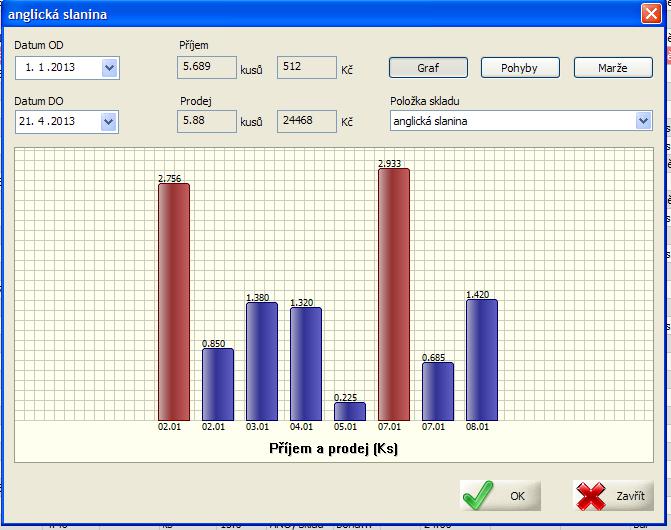This screenshot has width=671, height=530.
Task: Click the blue bar labeled 1.380
Action: click(261, 360)
